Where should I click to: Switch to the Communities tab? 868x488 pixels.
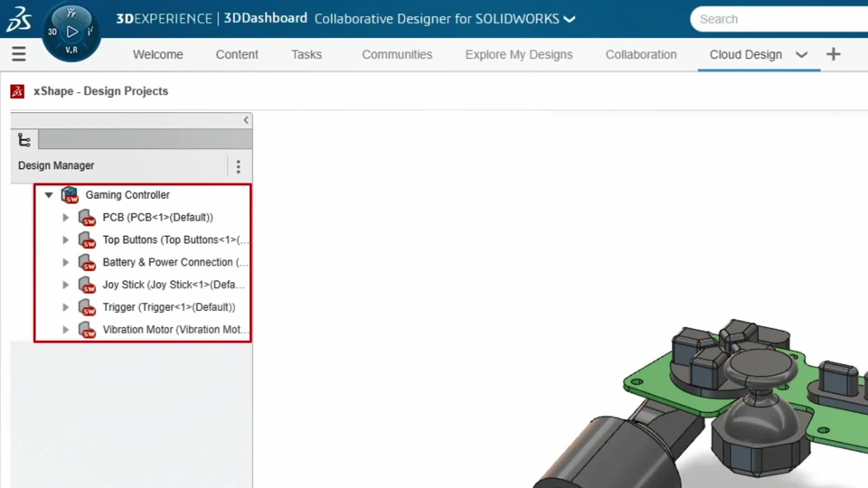pyautogui.click(x=397, y=55)
